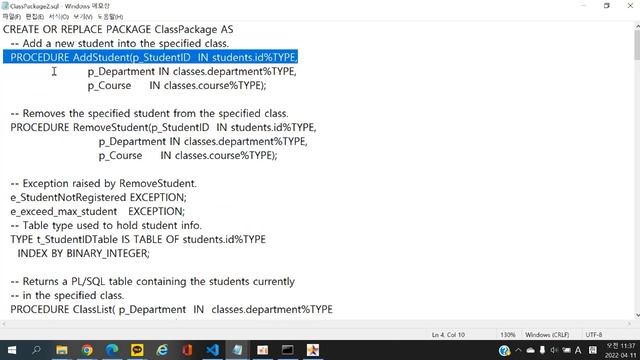Click the 'CREATE OR REPLACE PACKAGE ClassPackage AS' line
Viewport: 640px width, 360px height.
pos(118,29)
